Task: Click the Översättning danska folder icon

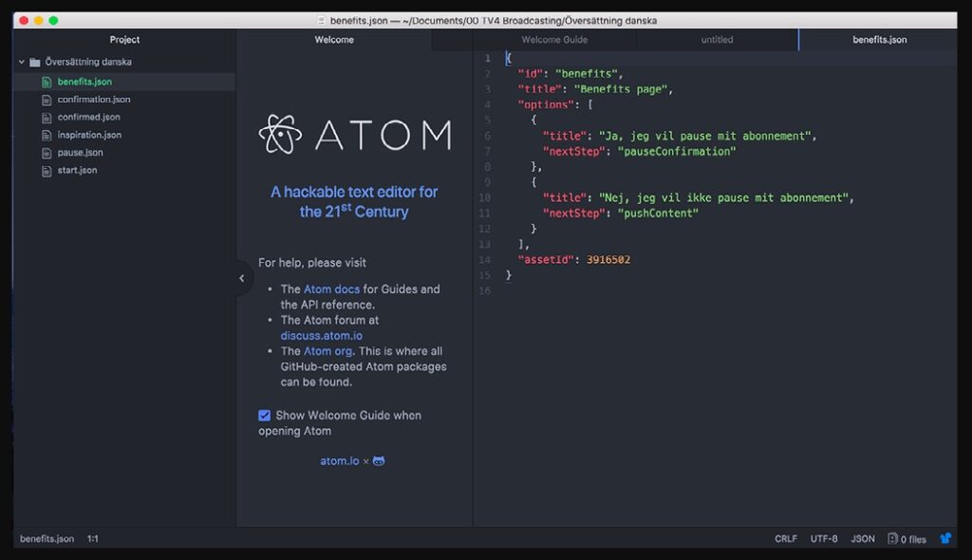Action: coord(35,62)
